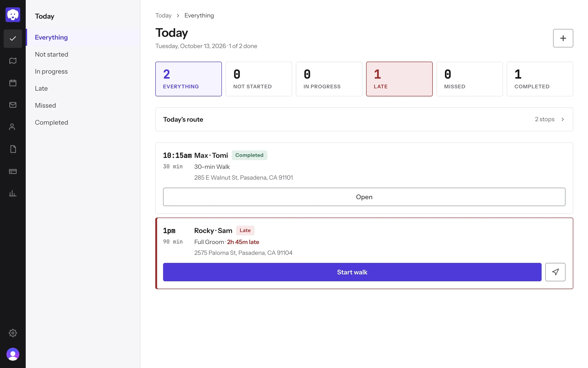Select Completed in the sidebar list
Screen dimensions: 588x368
point(83,122)
